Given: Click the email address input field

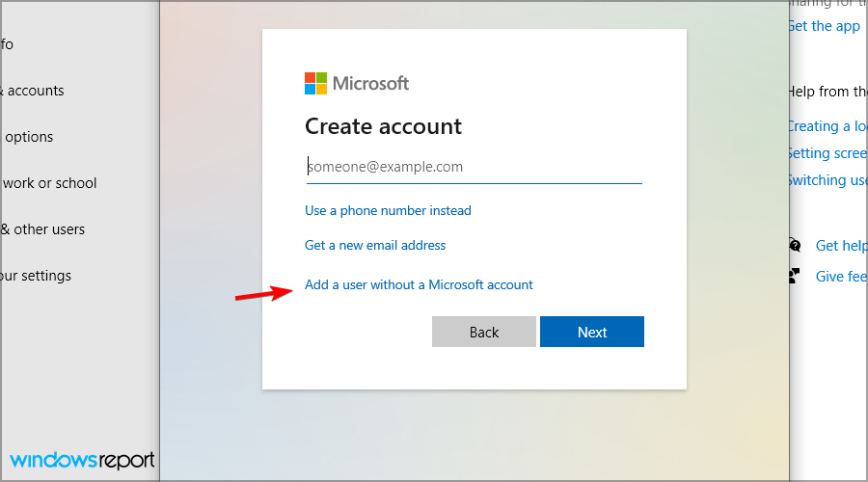Looking at the screenshot, I should coord(474,167).
